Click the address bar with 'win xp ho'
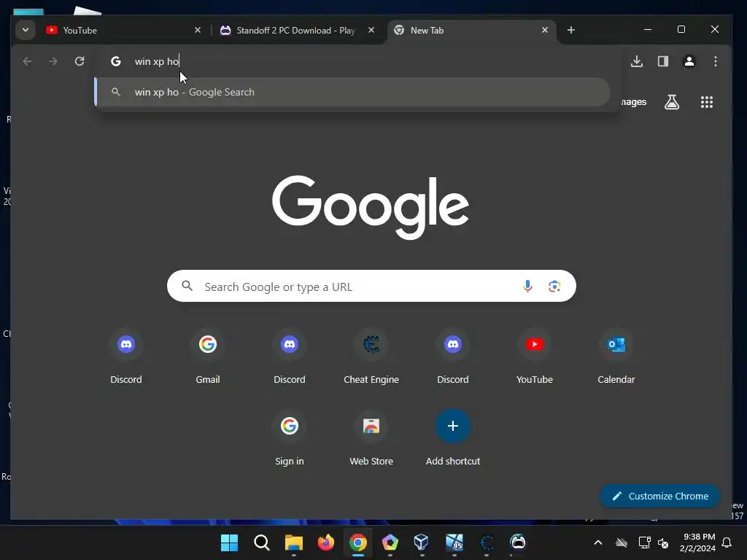Viewport: 747px width, 560px height. (x=357, y=61)
